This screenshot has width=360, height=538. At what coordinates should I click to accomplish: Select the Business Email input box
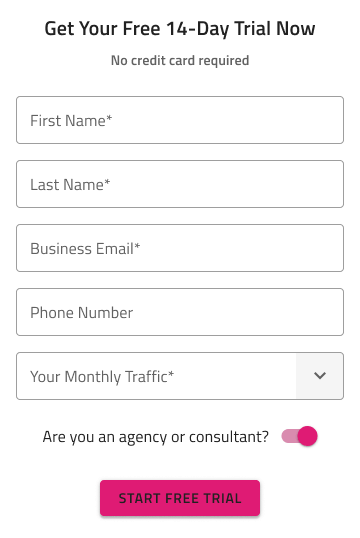pyautogui.click(x=180, y=248)
